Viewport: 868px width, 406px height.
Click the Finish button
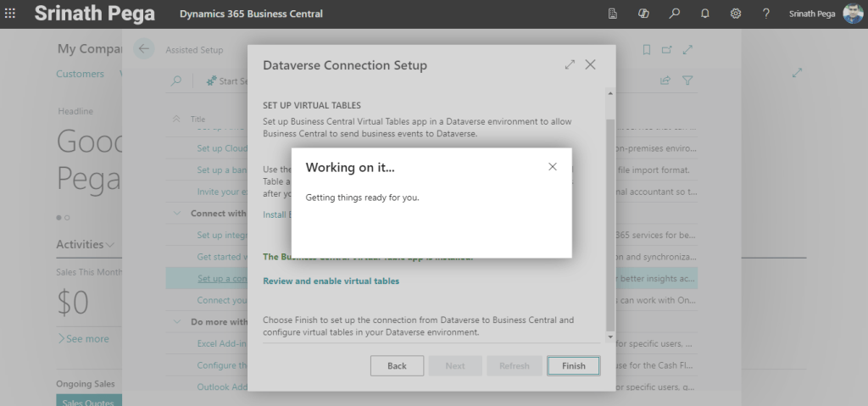click(573, 365)
